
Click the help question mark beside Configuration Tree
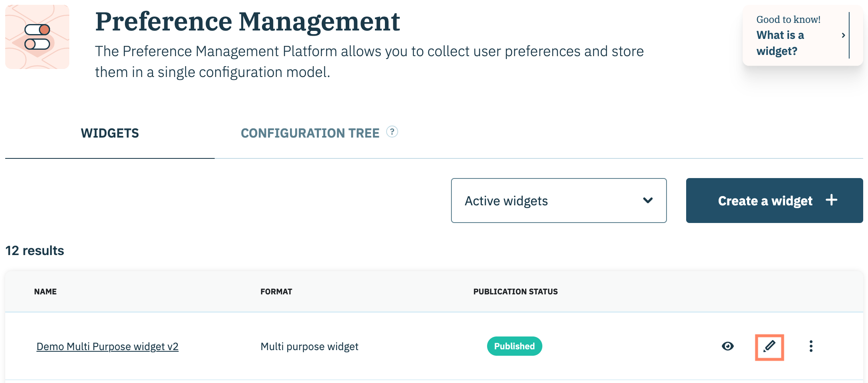[392, 132]
